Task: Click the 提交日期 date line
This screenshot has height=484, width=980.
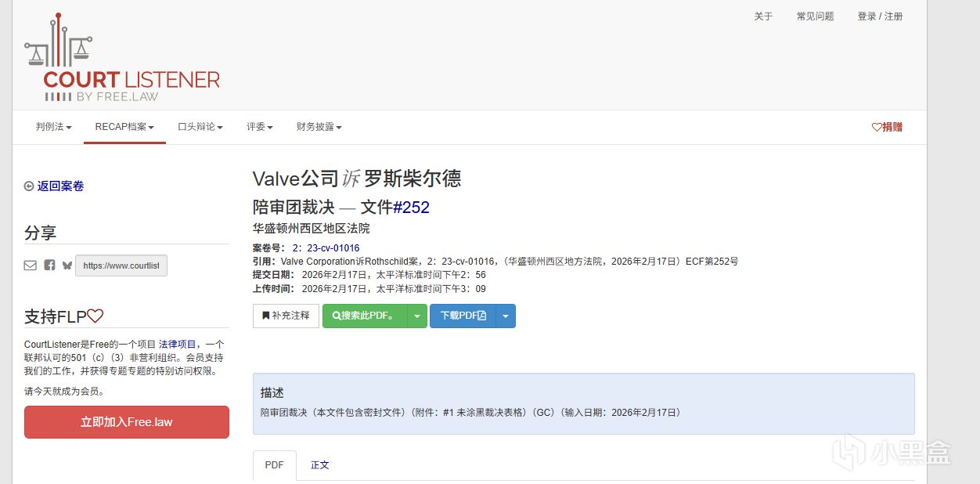Action: point(369,275)
